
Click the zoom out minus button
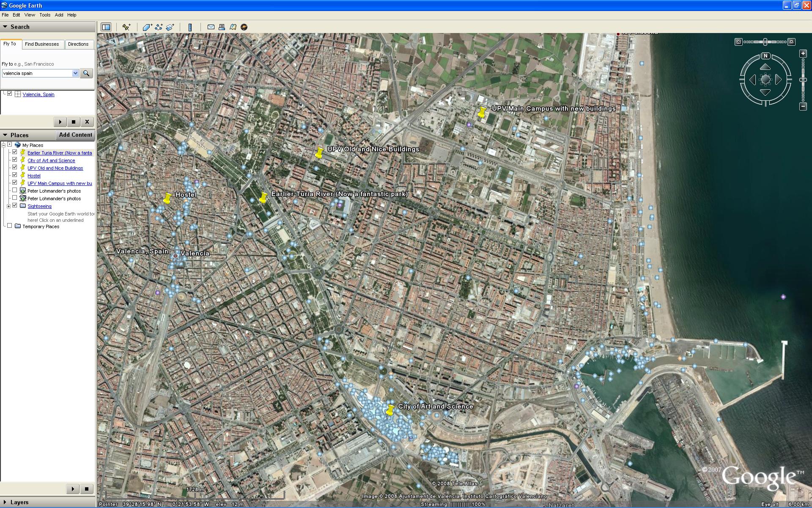coord(803,107)
